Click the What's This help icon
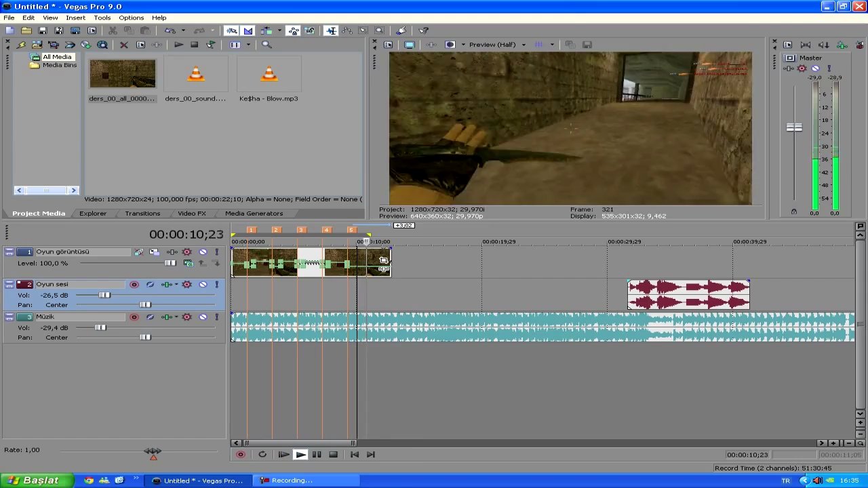The height and width of the screenshot is (488, 868). (x=424, y=30)
